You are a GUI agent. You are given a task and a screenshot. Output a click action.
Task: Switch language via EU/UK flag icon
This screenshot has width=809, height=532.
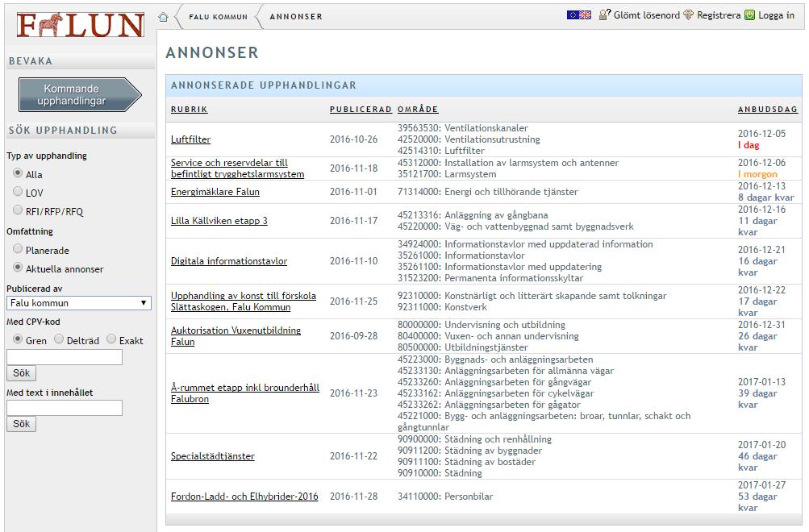click(579, 15)
